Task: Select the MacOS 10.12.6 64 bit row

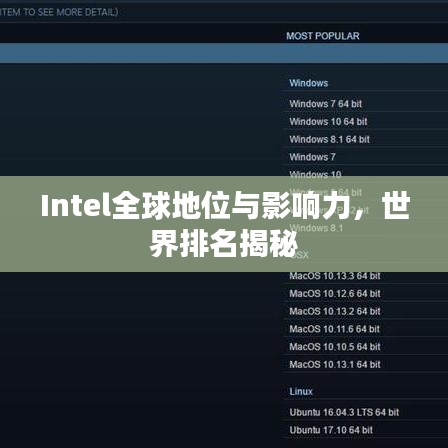Action: 335,294
